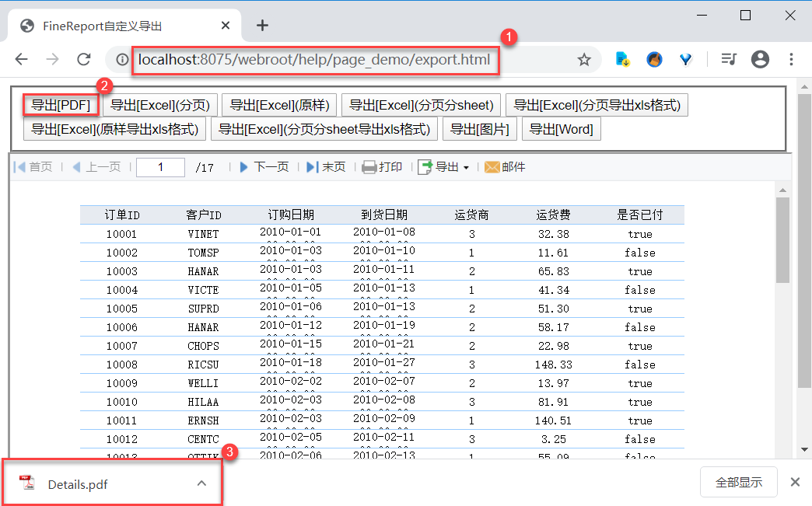Viewport: 812px width, 506px height.
Task: Open the media control playlist icon
Action: [729, 60]
